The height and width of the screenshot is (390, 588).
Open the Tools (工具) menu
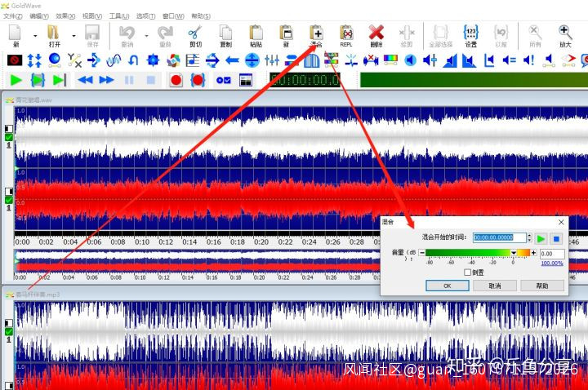point(119,16)
